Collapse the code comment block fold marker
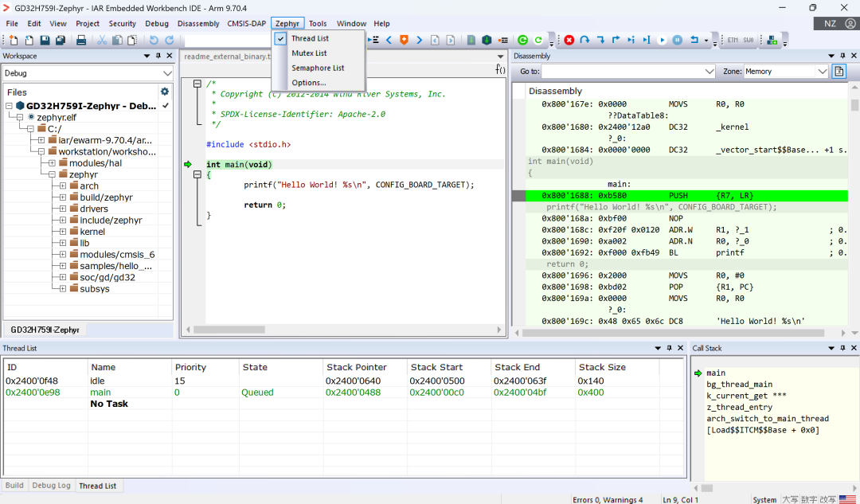 197,84
